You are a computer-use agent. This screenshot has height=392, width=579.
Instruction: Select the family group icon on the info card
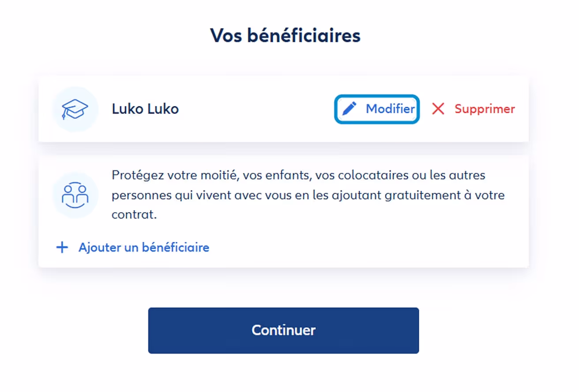(75, 195)
